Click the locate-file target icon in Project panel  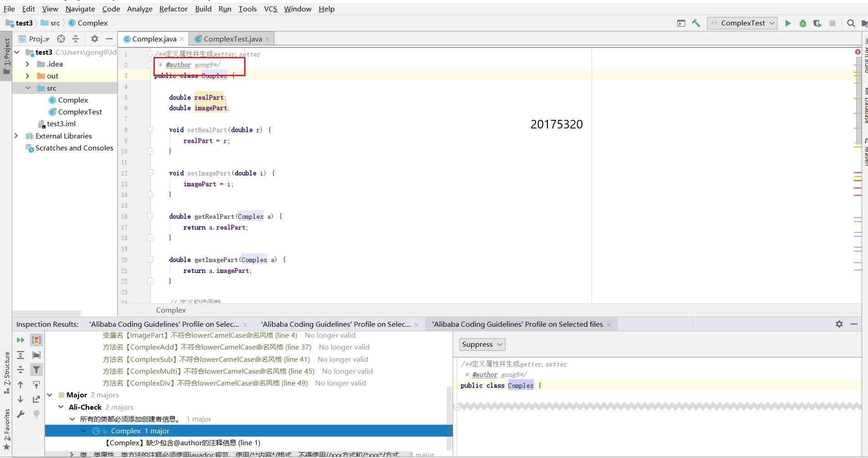point(61,39)
